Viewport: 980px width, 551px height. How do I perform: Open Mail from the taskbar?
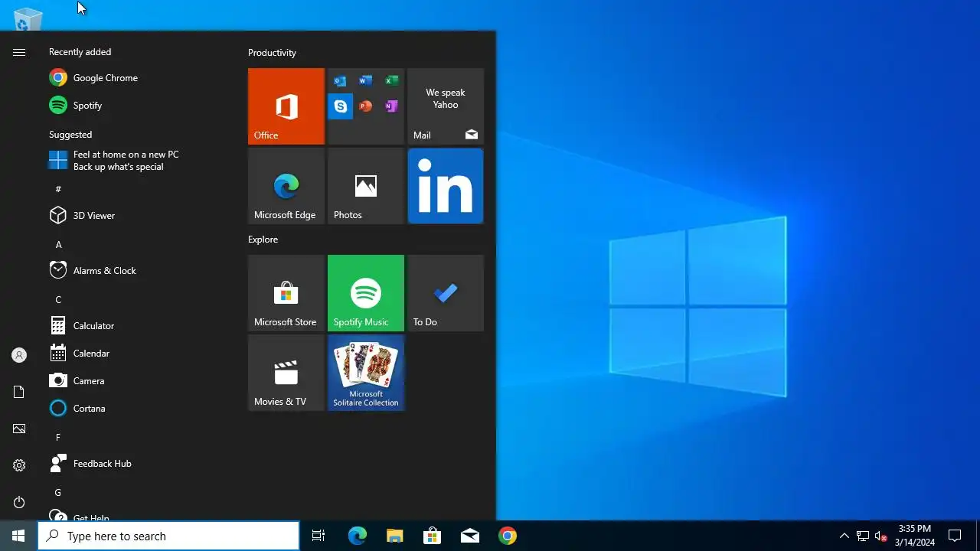click(469, 536)
